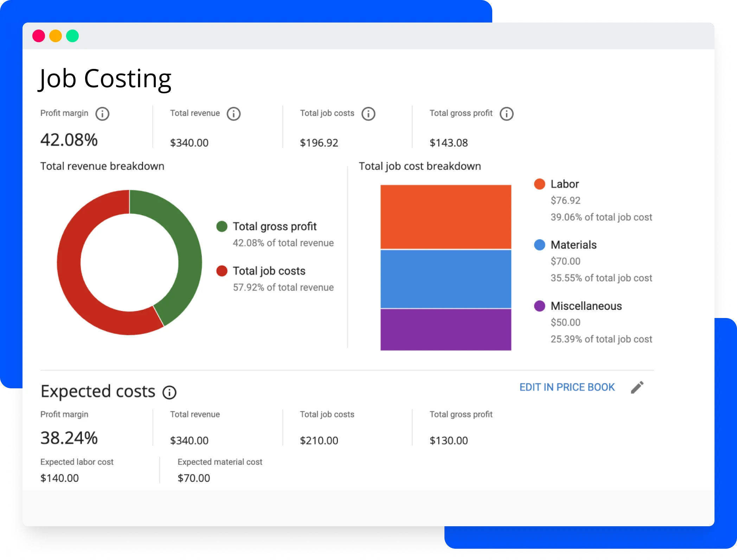Image resolution: width=737 pixels, height=560 pixels.
Task: Click the Expected costs info icon
Action: 169,392
